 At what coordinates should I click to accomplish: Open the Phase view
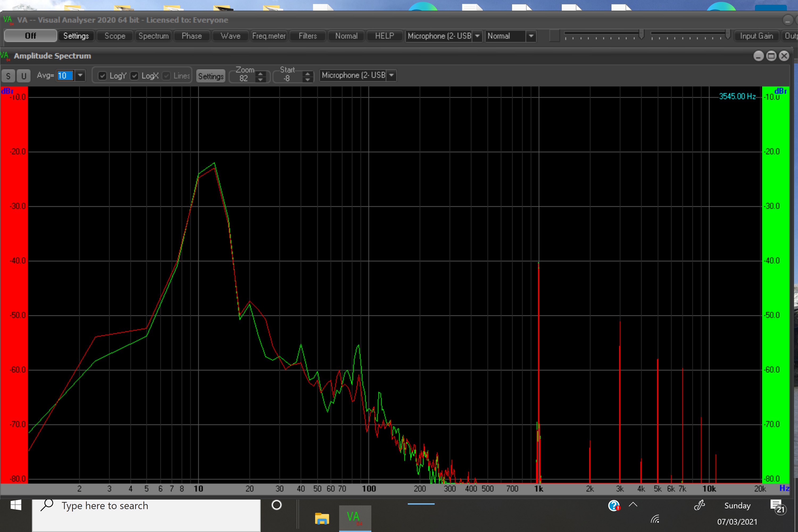click(192, 36)
